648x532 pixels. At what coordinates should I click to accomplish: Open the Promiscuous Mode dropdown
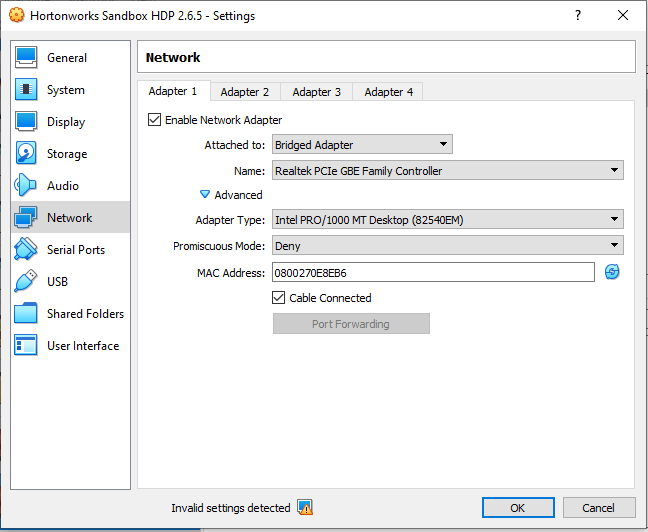click(x=448, y=246)
